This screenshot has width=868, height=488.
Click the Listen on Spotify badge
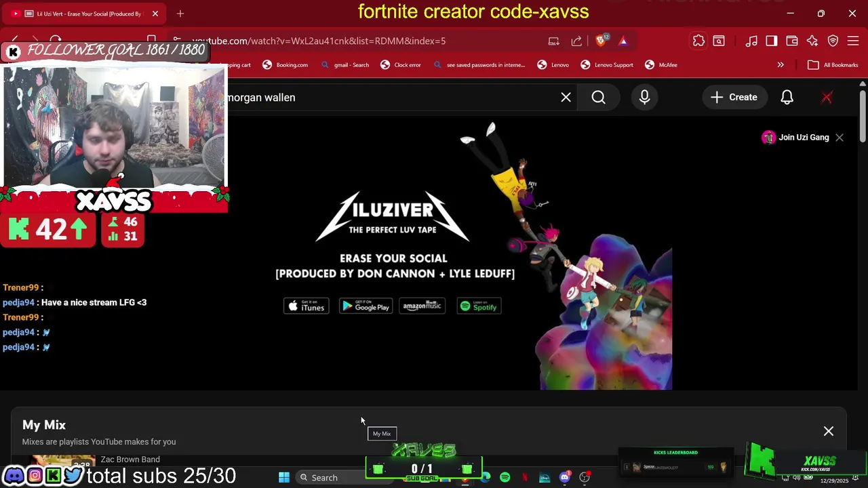pyautogui.click(x=479, y=306)
